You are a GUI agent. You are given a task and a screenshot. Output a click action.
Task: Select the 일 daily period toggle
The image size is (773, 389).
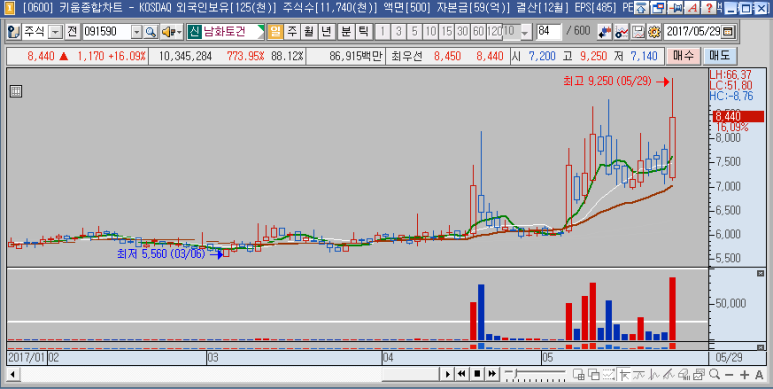[x=275, y=32]
